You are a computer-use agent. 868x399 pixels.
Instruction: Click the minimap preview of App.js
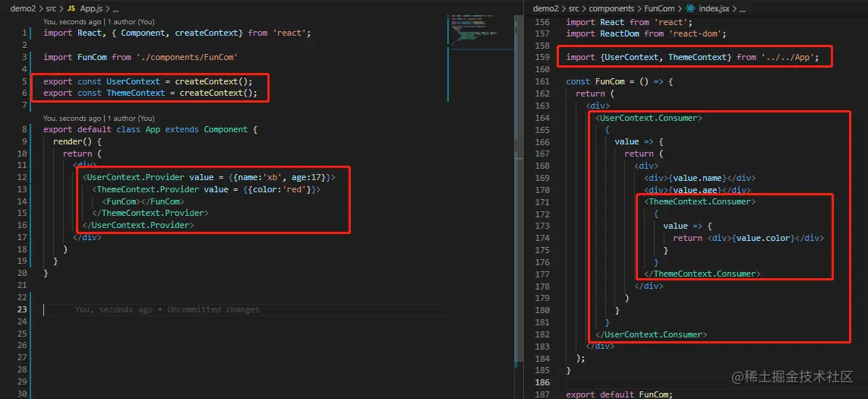(x=475, y=30)
